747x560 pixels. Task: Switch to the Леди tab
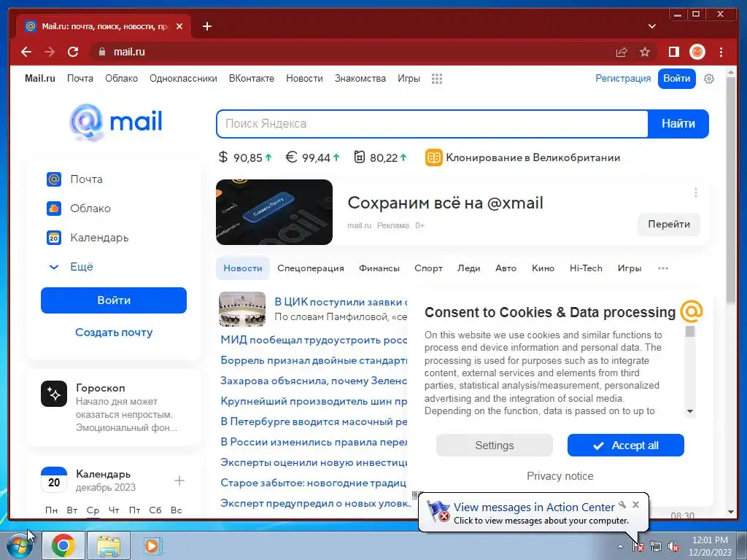click(x=469, y=268)
